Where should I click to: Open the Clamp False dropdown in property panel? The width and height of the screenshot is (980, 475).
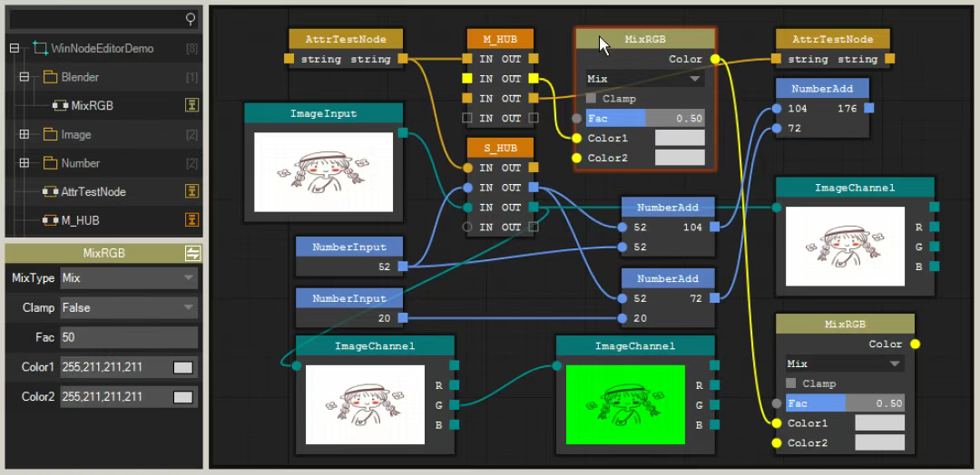coord(129,308)
